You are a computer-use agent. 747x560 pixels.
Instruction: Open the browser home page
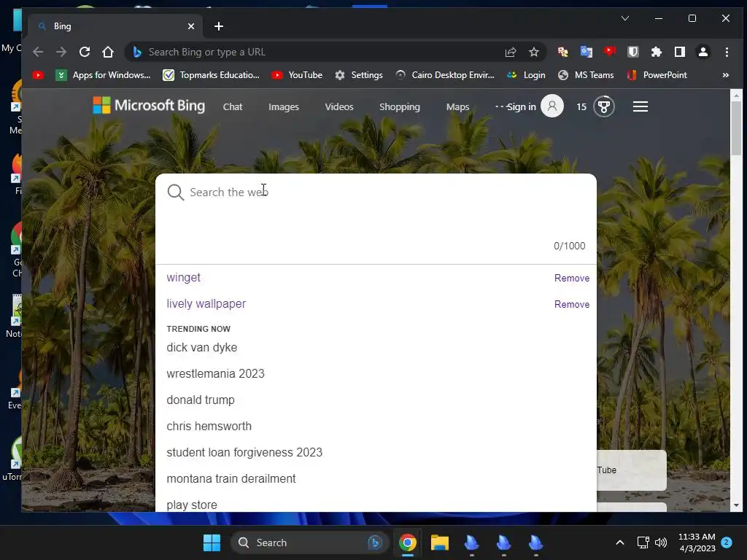pyautogui.click(x=108, y=52)
